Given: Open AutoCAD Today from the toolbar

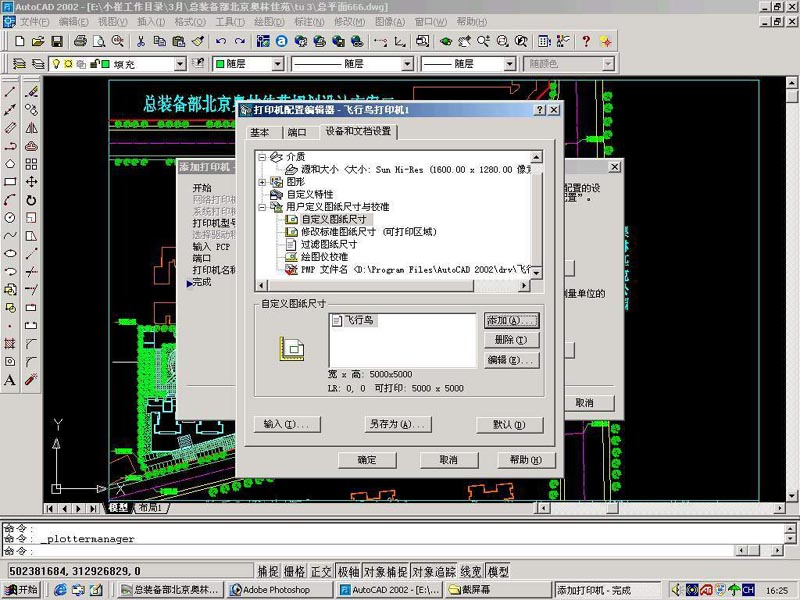Looking at the screenshot, I should point(282,41).
